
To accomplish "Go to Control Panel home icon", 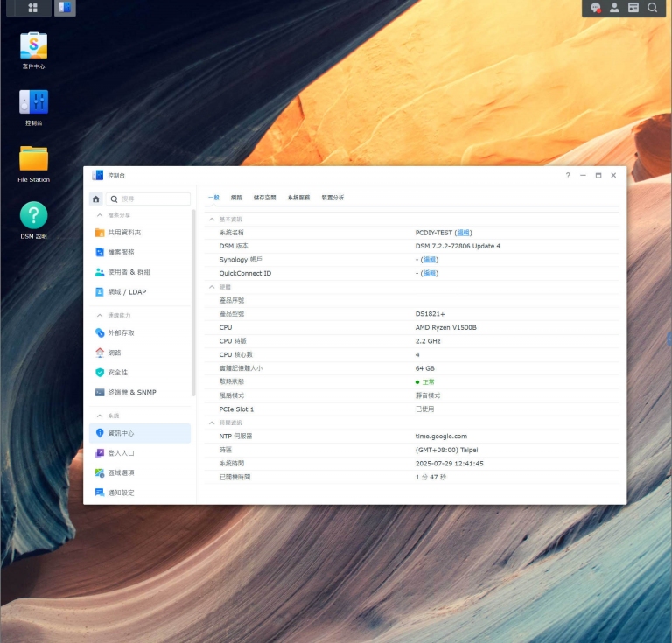I will click(x=96, y=199).
